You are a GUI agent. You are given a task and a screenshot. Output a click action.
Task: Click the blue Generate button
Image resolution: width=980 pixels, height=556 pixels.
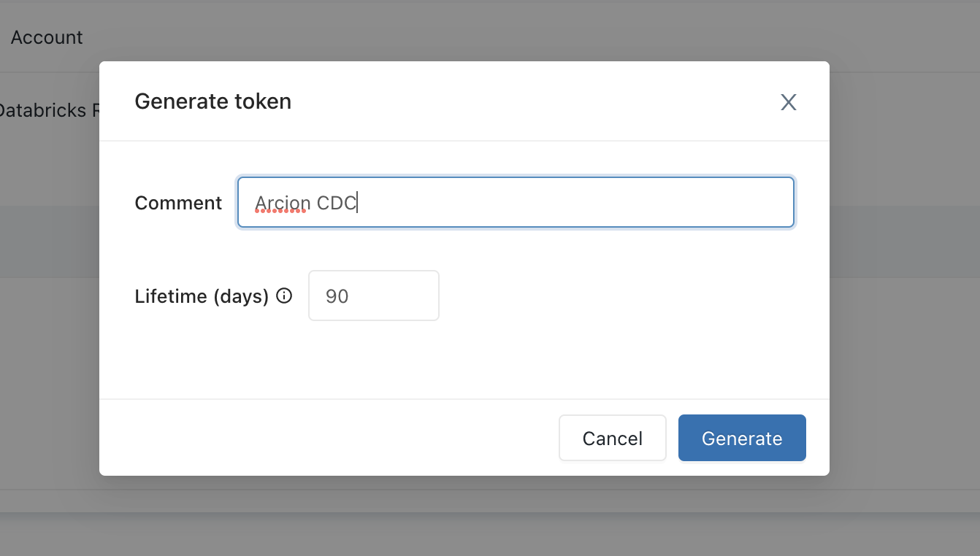pos(742,438)
